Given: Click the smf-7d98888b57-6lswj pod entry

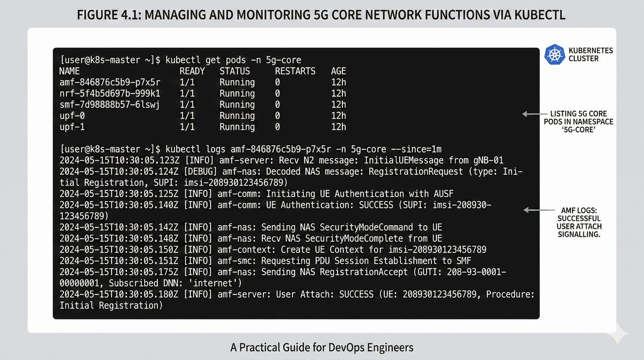Looking at the screenshot, I should point(113,105).
